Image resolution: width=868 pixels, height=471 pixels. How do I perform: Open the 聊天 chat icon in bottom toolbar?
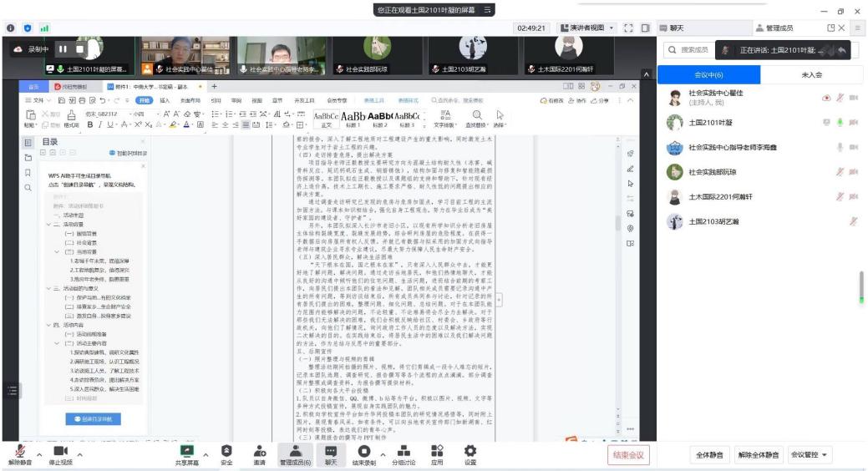click(x=331, y=453)
